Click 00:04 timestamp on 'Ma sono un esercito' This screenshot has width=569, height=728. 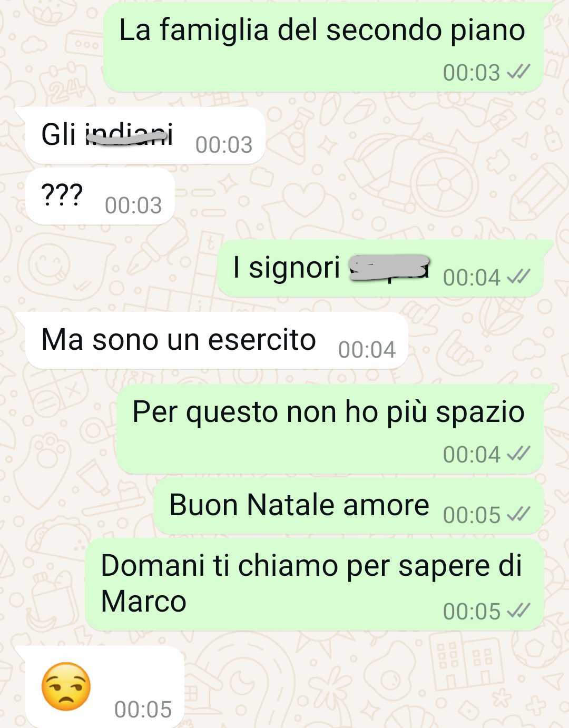tap(367, 350)
